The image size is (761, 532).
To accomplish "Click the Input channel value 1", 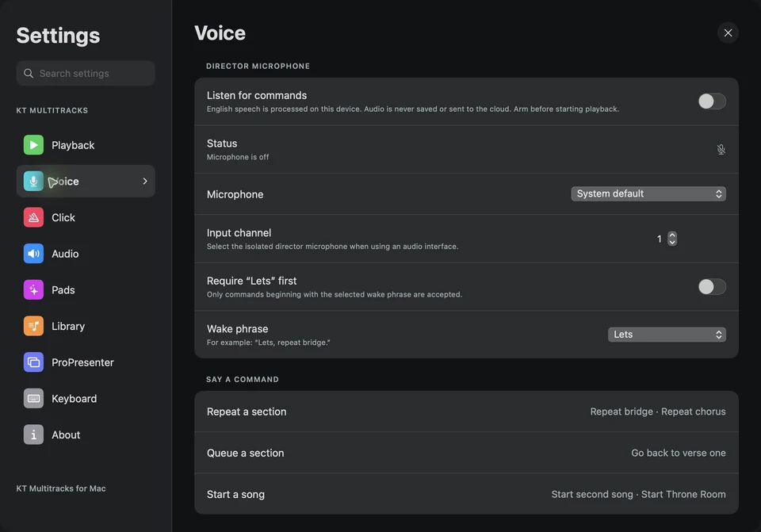I will pos(659,239).
